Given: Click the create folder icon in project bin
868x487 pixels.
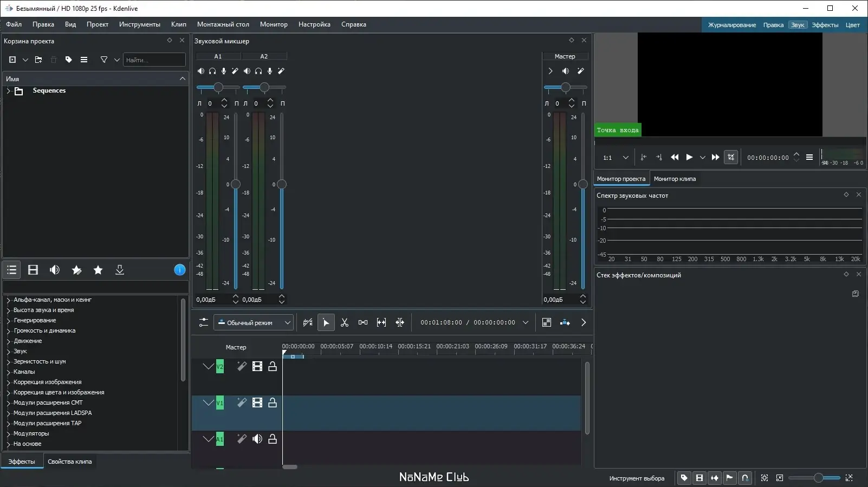Looking at the screenshot, I should [38, 60].
